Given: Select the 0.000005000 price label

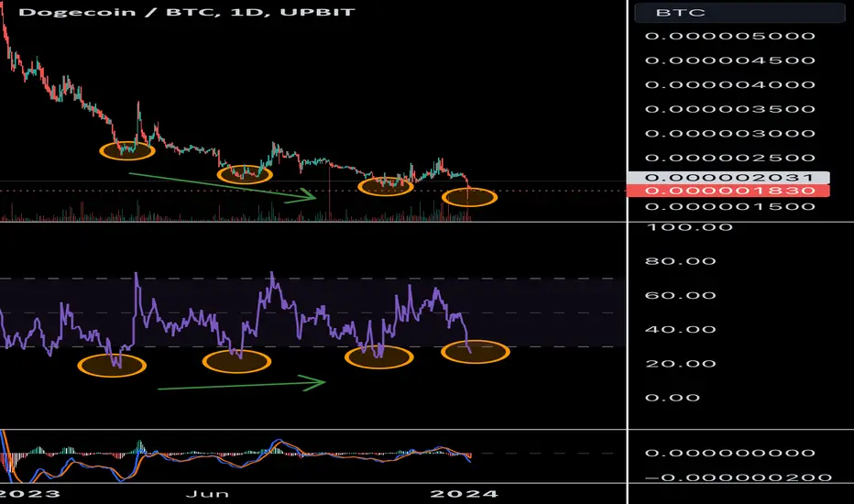Looking at the screenshot, I should point(730,36).
